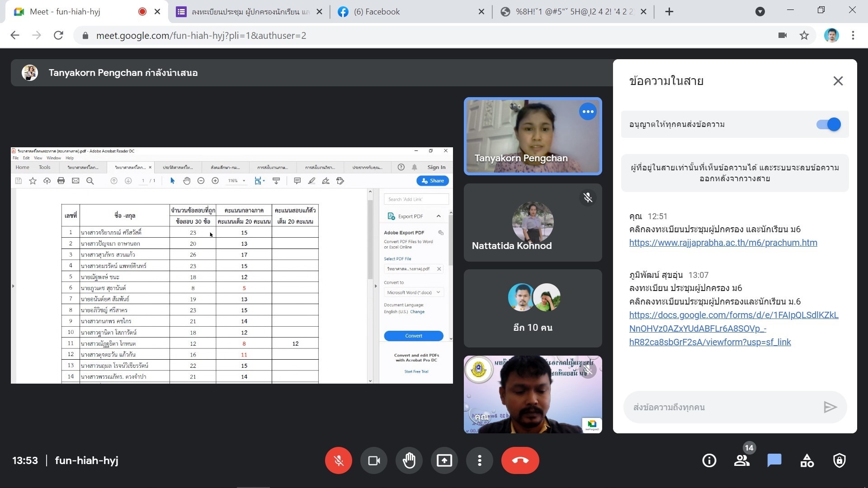Image resolution: width=868 pixels, height=488 pixels.
Task: Click the Start Free Trial link
Action: point(416,371)
